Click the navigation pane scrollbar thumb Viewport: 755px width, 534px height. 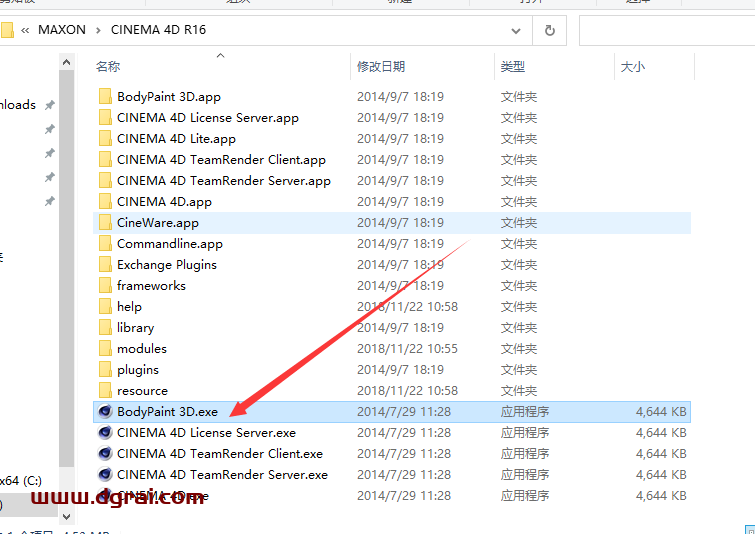point(66,267)
